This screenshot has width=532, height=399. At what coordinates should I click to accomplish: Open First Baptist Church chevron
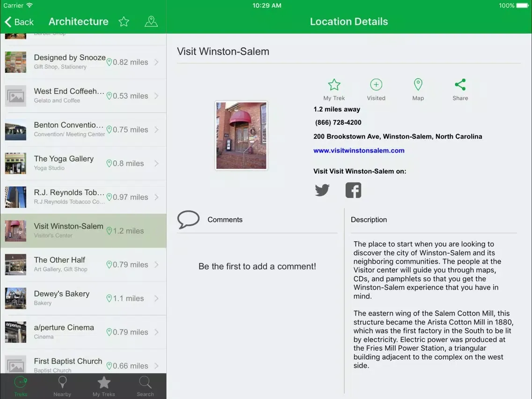[156, 366]
